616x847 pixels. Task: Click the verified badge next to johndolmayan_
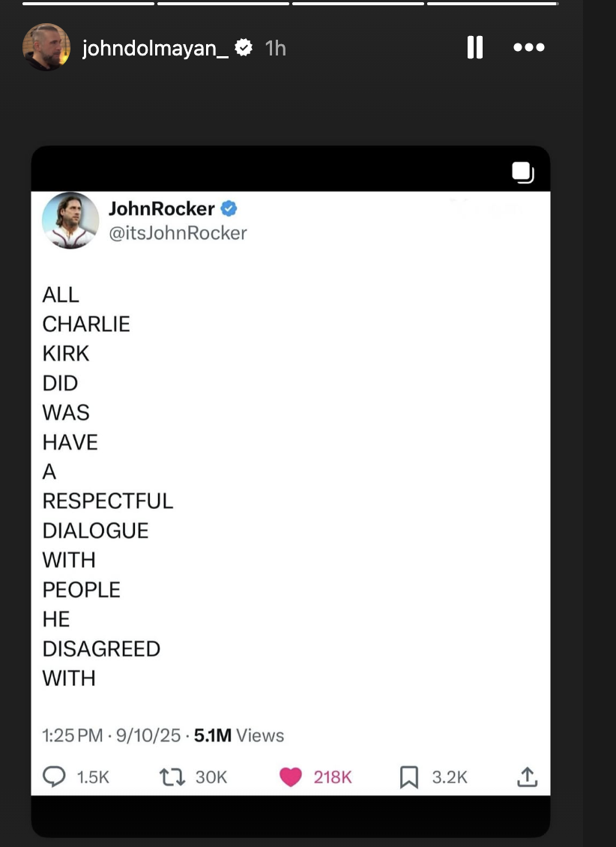click(x=244, y=47)
